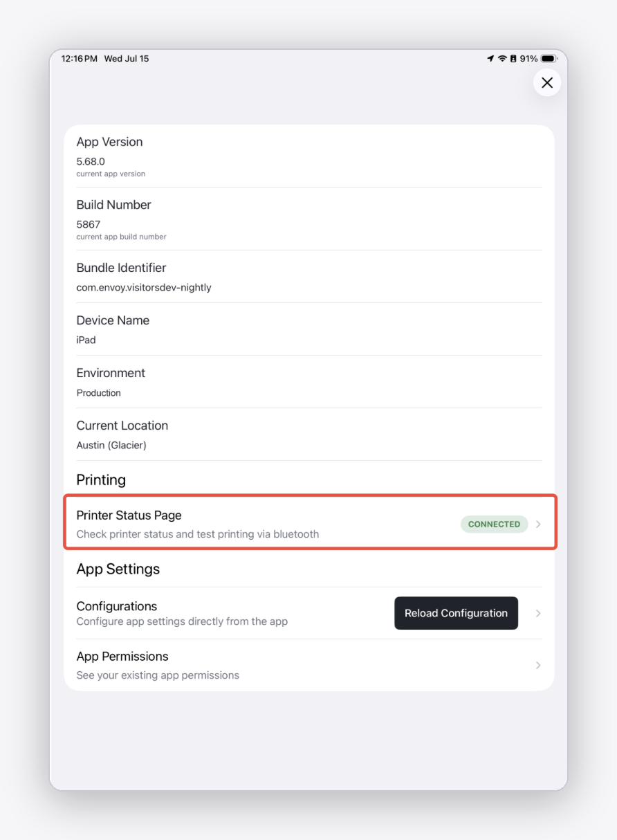Open Printer Status Page chevron
The width and height of the screenshot is (617, 840).
tap(538, 524)
